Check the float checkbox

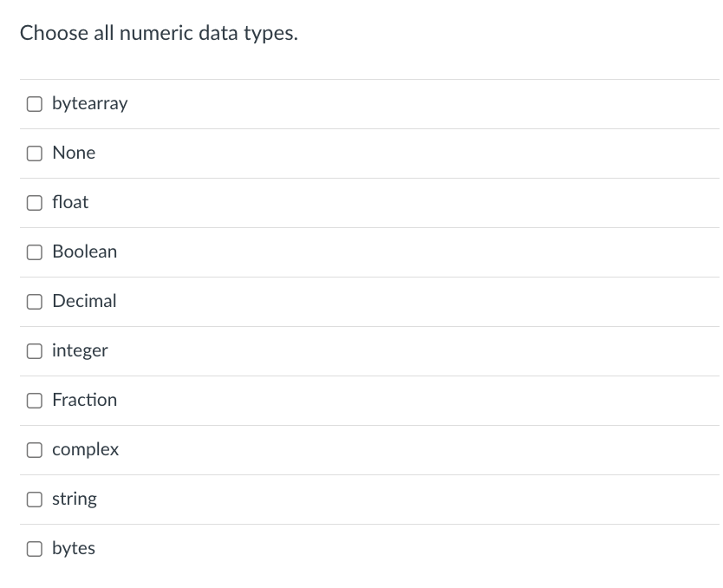[35, 202]
